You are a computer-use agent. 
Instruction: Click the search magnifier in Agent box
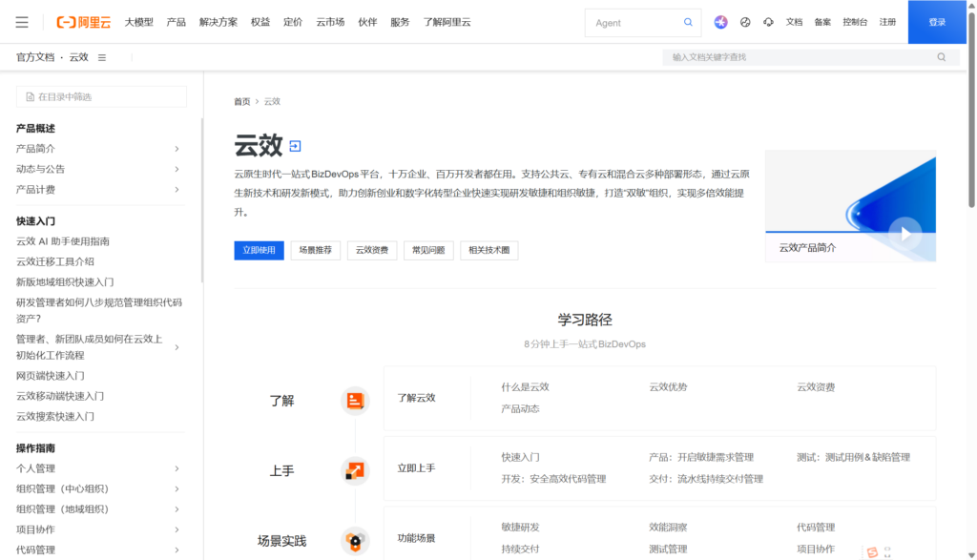(688, 22)
